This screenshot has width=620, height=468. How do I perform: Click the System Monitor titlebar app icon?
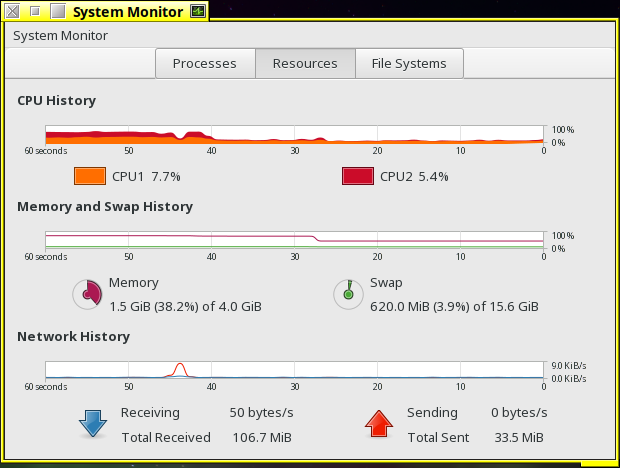pos(198,11)
